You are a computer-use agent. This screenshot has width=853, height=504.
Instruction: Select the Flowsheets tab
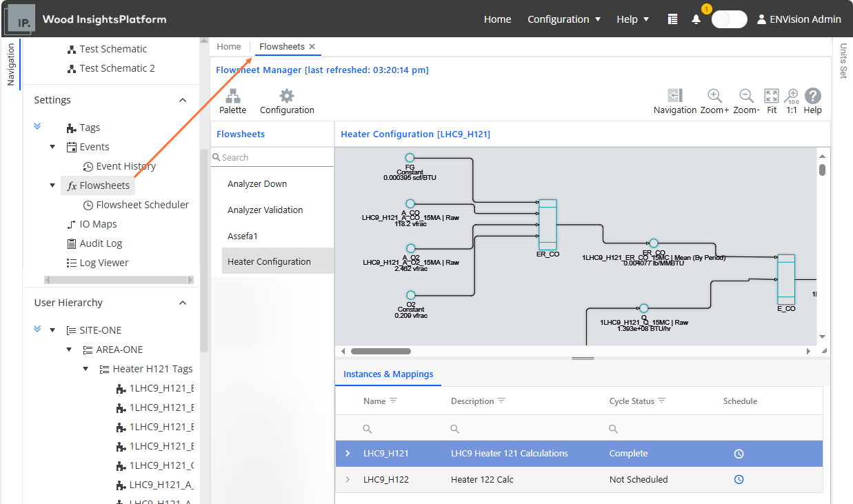pos(282,47)
